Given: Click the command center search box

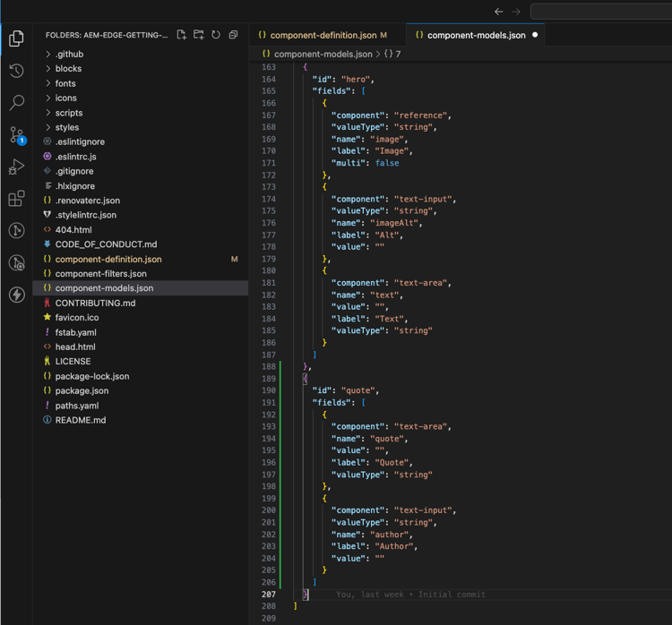Looking at the screenshot, I should click(x=600, y=12).
